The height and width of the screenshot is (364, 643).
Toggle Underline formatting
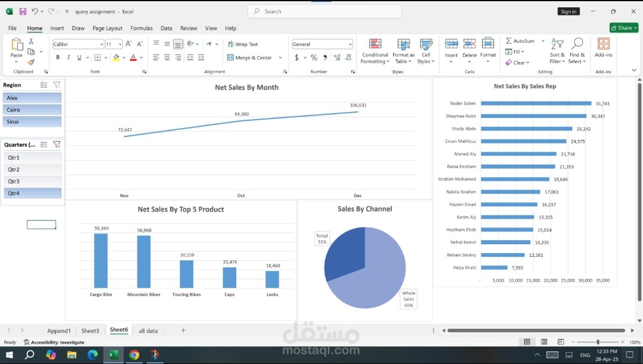[x=79, y=58]
